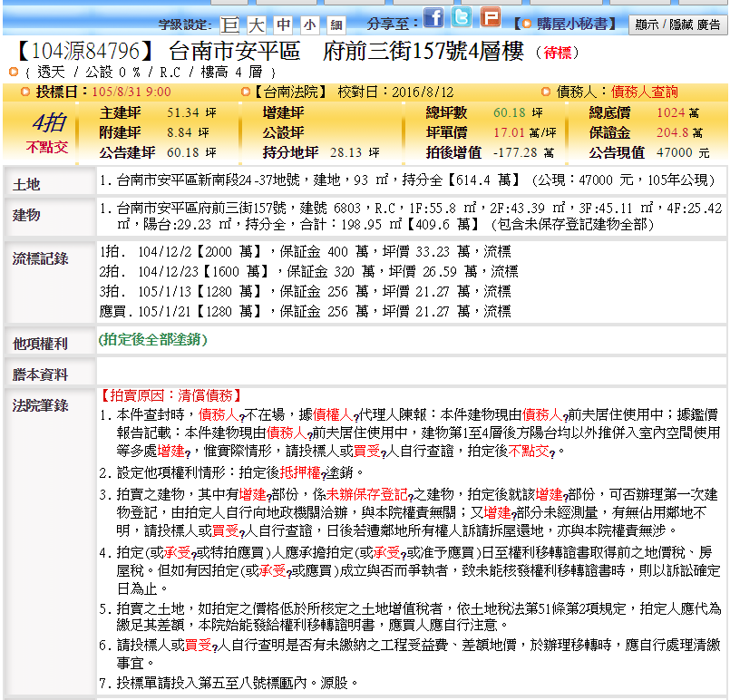
Task: Click the 總坪數 value 60.18
Action: (x=510, y=112)
